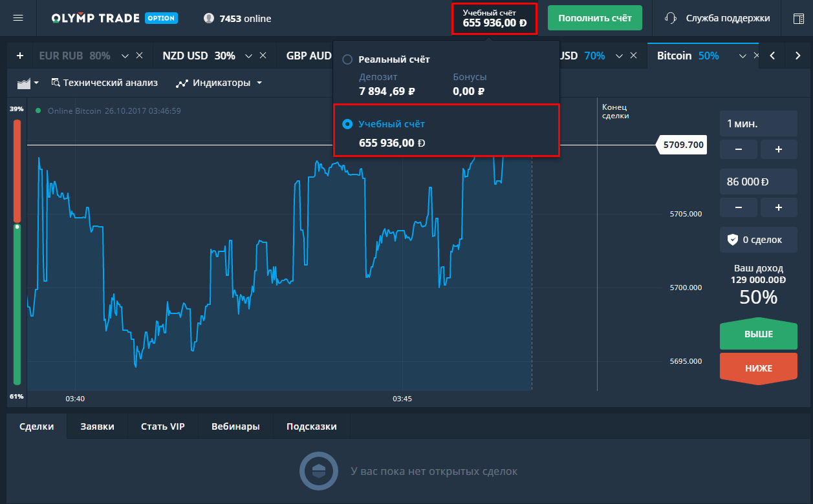This screenshot has height=504, width=813.
Task: Close the EUR RUB asset tab
Action: (139, 56)
